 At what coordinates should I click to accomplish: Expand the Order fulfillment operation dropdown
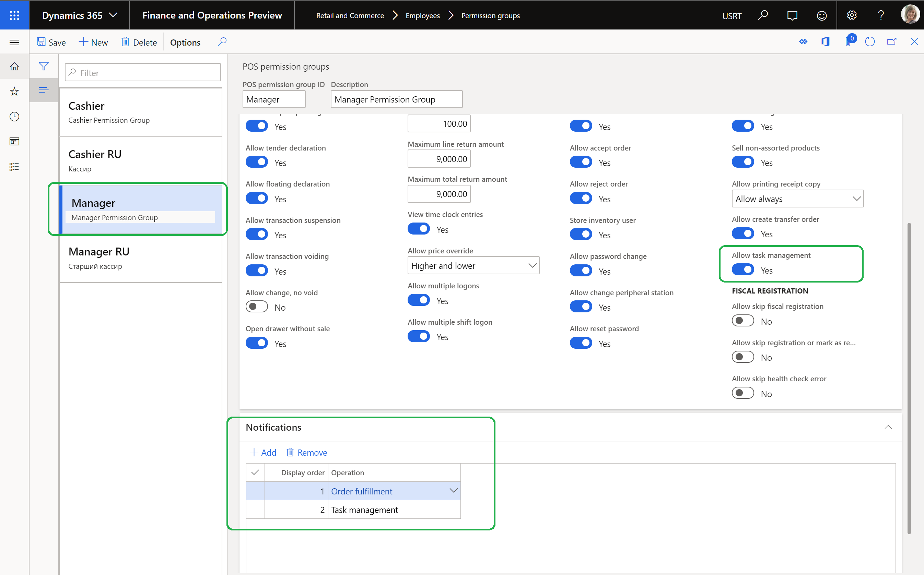[x=454, y=491]
